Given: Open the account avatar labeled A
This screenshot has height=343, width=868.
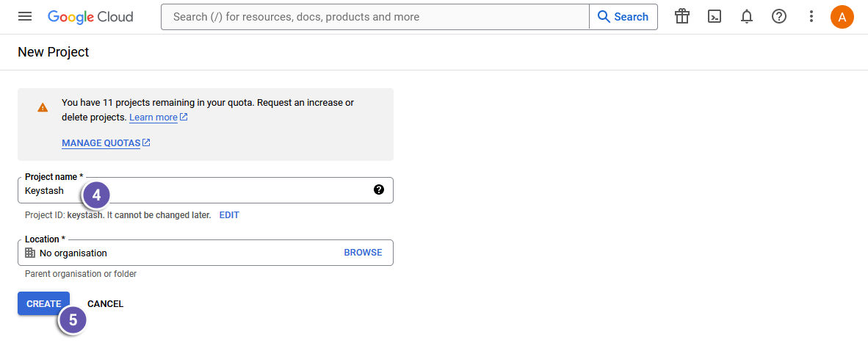Looking at the screenshot, I should pyautogui.click(x=842, y=16).
